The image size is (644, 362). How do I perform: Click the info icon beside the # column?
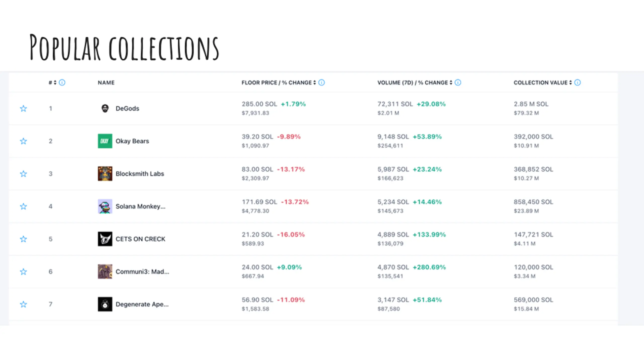(x=62, y=82)
